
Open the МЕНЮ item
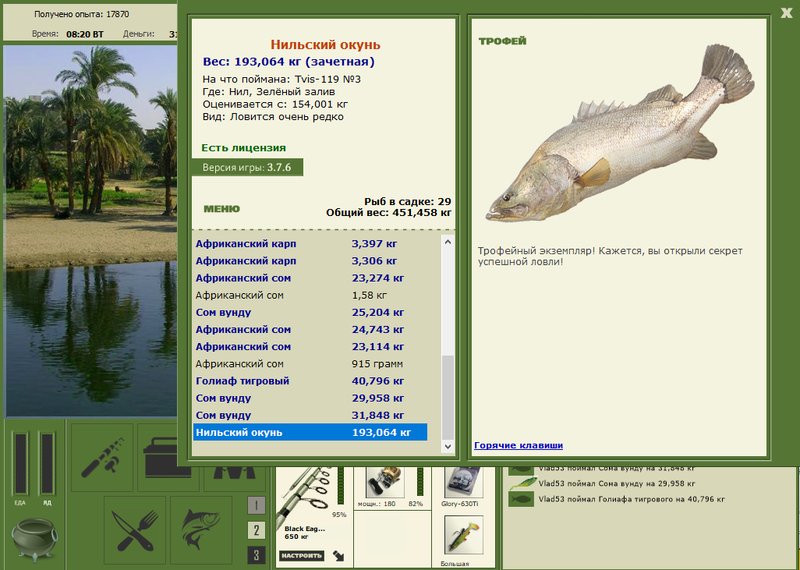[x=221, y=209]
